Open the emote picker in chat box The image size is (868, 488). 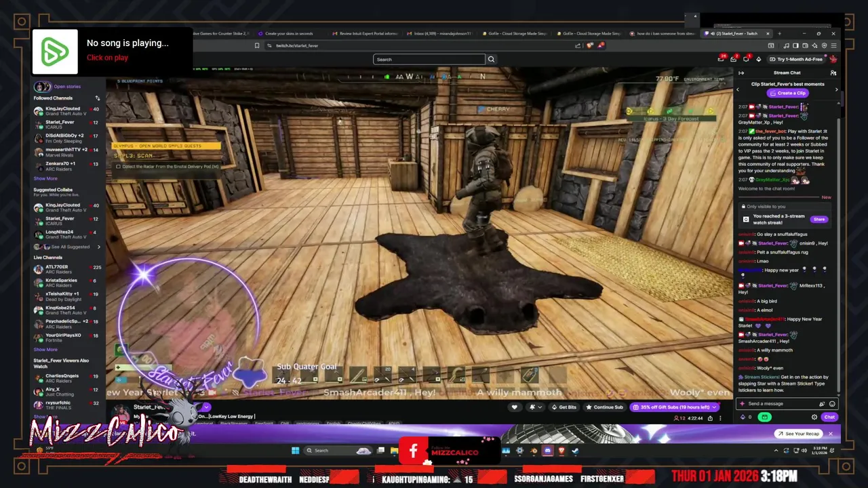click(832, 404)
